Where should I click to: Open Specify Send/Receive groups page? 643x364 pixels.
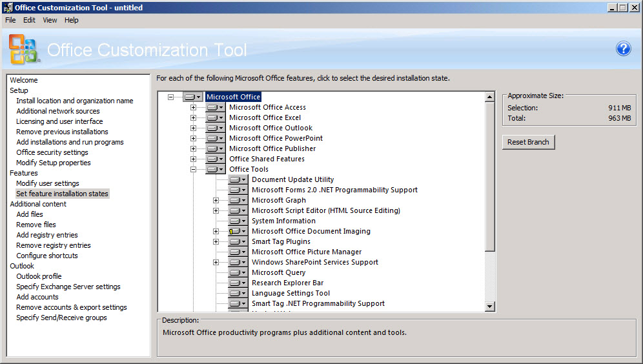[61, 318]
